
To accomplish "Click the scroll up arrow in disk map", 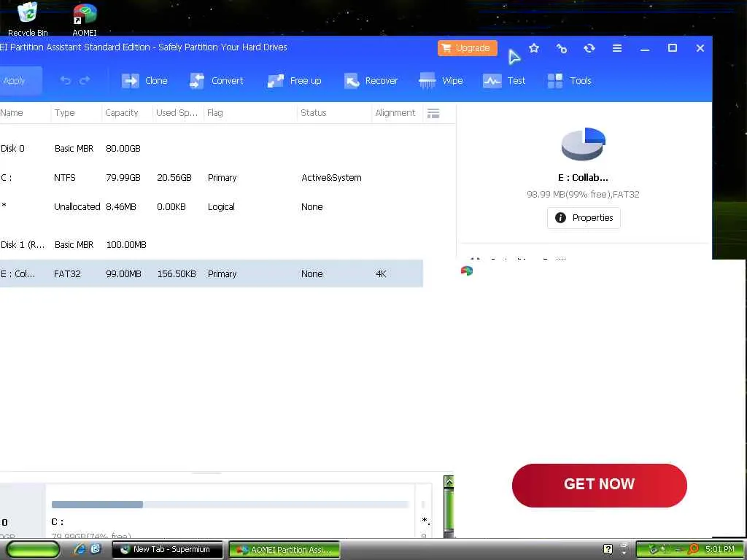I will (449, 482).
